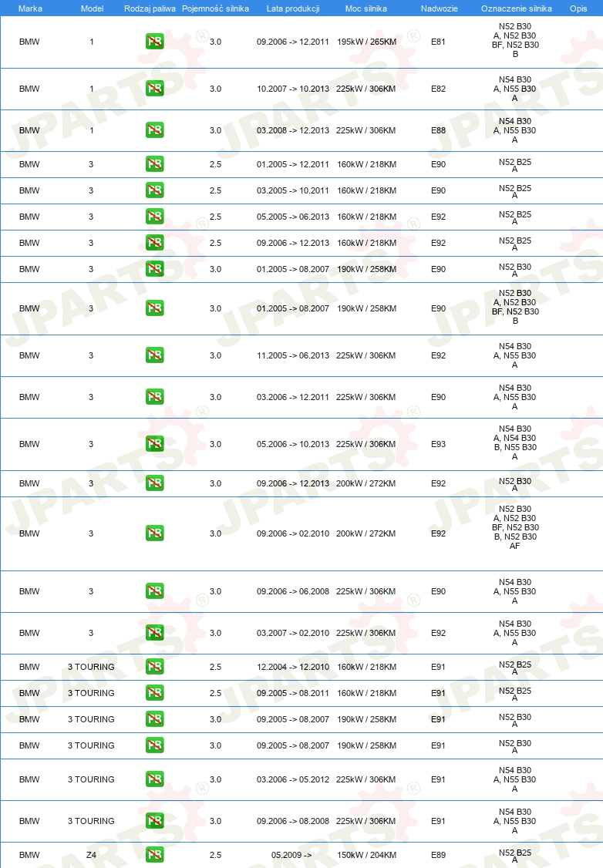The image size is (603, 868).
Task: Click the date range 09.2006 -> 02.2010
Action: pyautogui.click(x=292, y=533)
